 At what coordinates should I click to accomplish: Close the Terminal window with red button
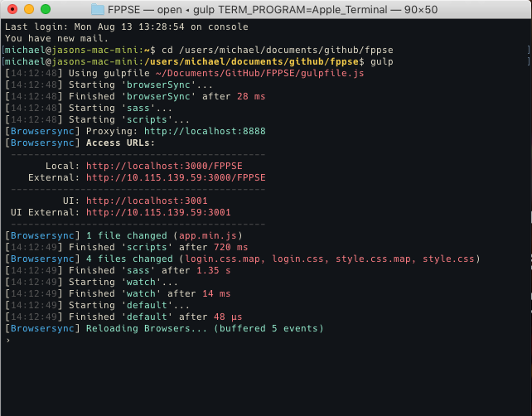click(x=12, y=9)
